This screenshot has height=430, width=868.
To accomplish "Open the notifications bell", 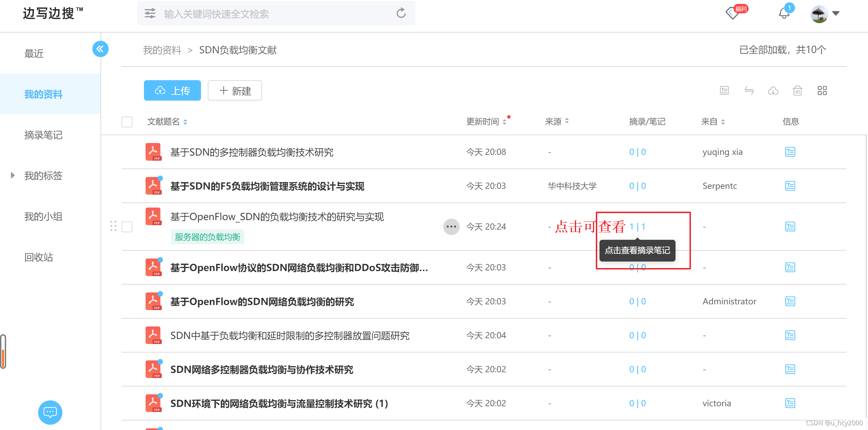I will point(784,13).
